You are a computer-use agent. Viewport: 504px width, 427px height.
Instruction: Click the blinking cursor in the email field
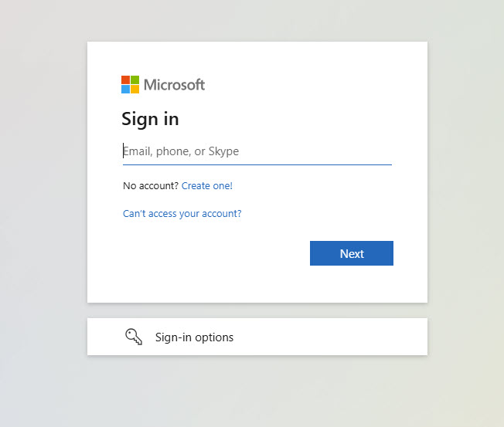click(123, 151)
